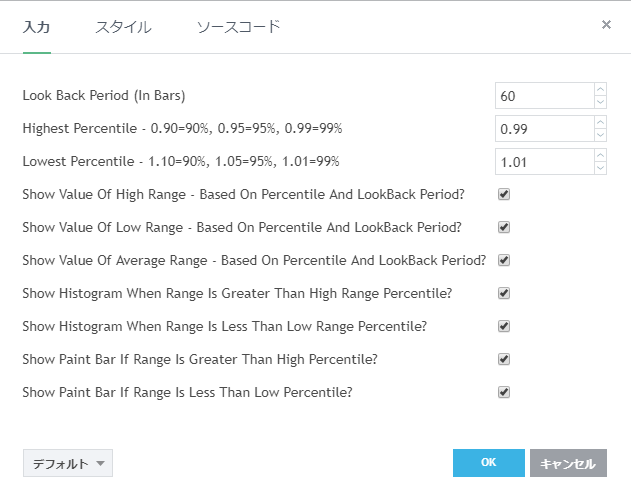Screen dimensions: 631x500
Task: Increment the Lowest Percentile value
Action: tap(600, 155)
